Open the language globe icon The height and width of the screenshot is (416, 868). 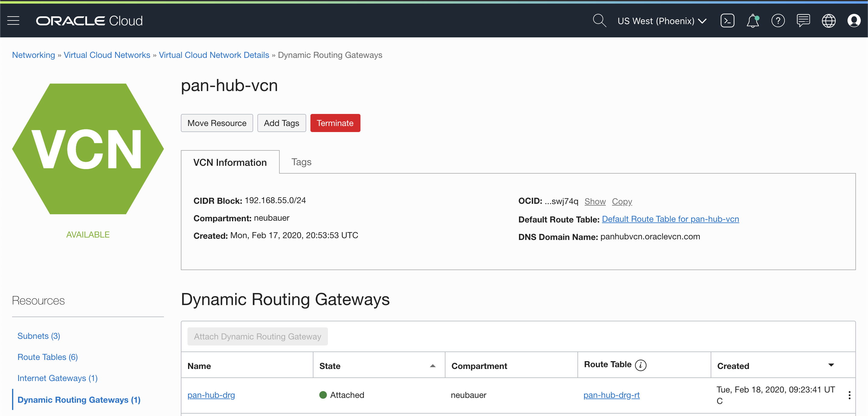point(828,21)
